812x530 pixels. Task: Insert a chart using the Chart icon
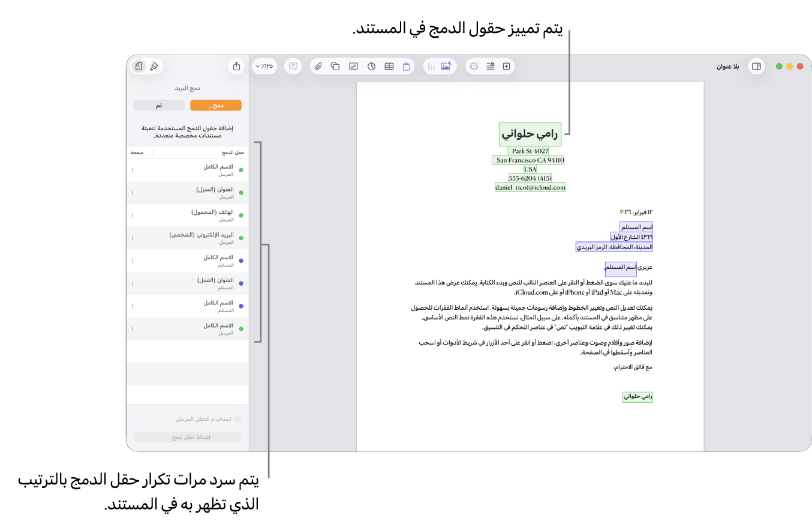[x=371, y=66]
